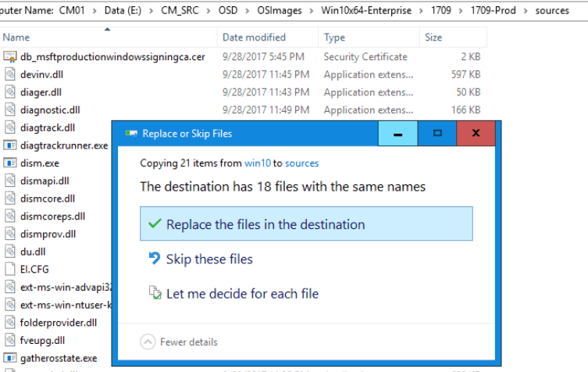Navigate to OSD breadcrumb
This screenshot has width=588, height=372.
point(228,10)
